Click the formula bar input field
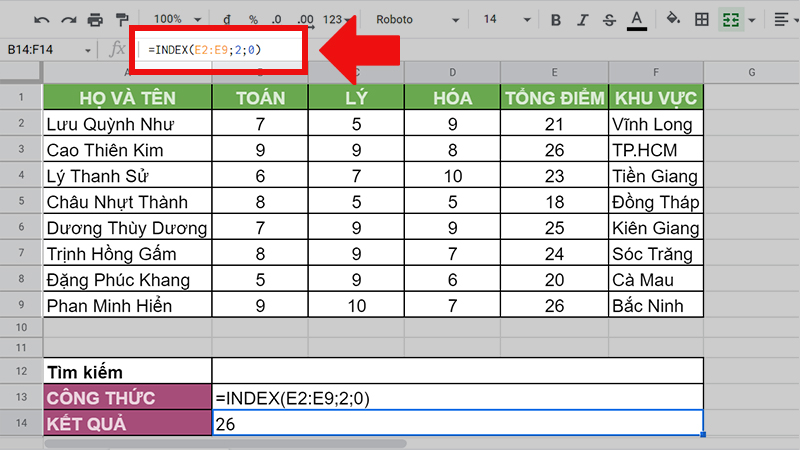The image size is (800, 450). [x=222, y=49]
